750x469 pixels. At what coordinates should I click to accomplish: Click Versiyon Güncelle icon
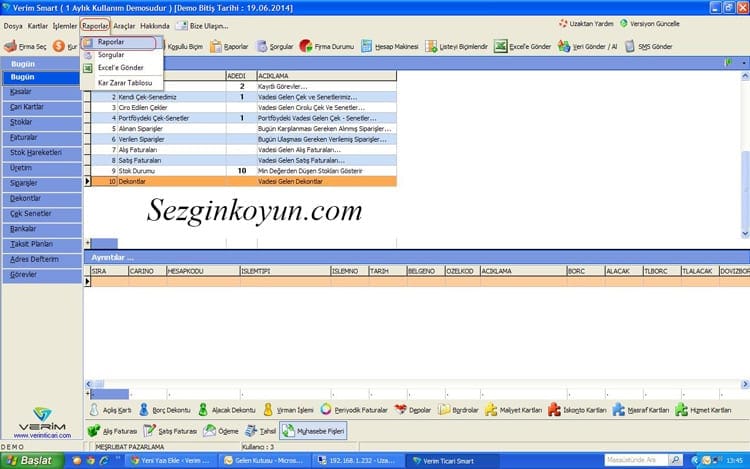tap(624, 23)
